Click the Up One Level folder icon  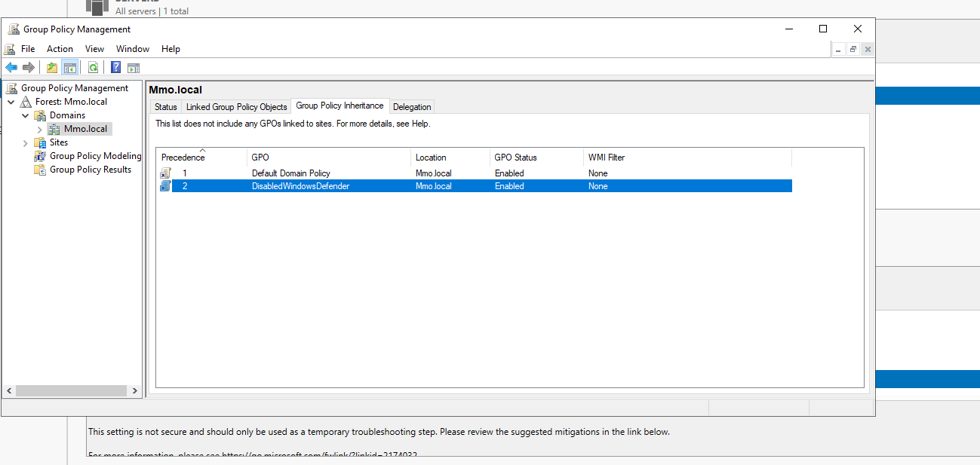point(51,68)
